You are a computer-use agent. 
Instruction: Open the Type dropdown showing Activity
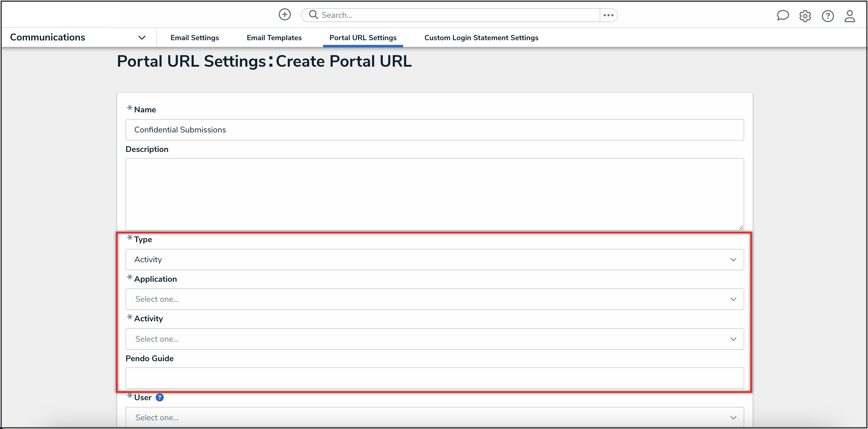[434, 260]
